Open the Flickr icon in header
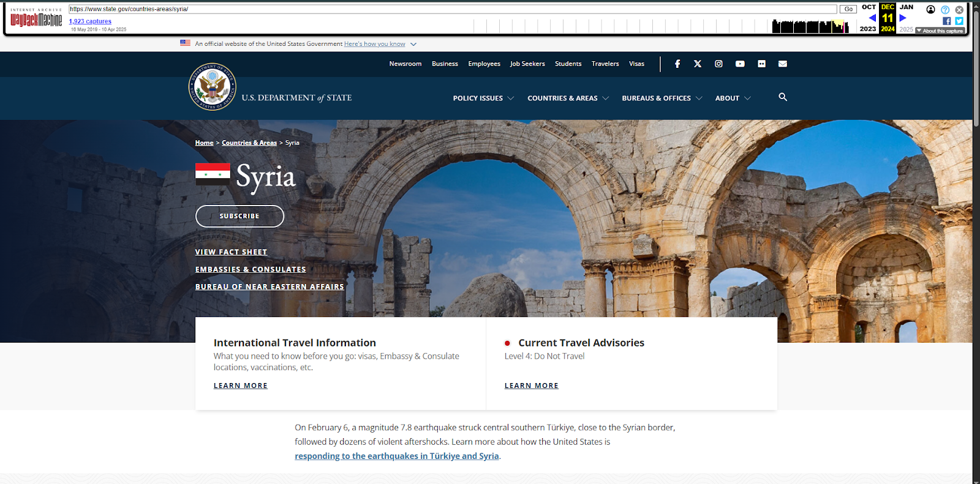 click(x=761, y=64)
